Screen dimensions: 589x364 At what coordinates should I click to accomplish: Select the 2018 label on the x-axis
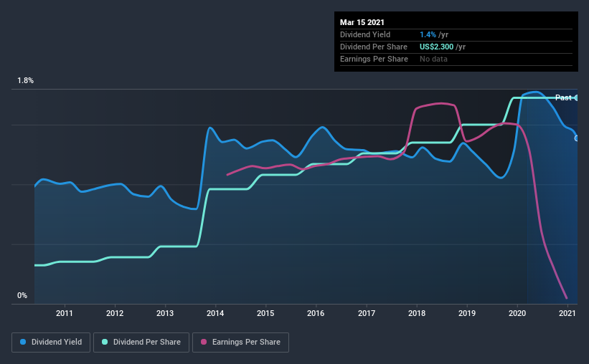417,313
